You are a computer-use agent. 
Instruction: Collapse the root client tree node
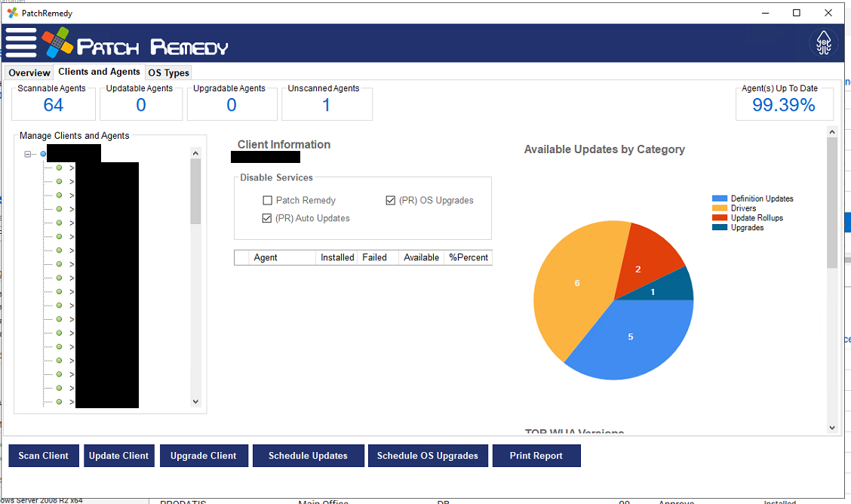click(x=28, y=154)
